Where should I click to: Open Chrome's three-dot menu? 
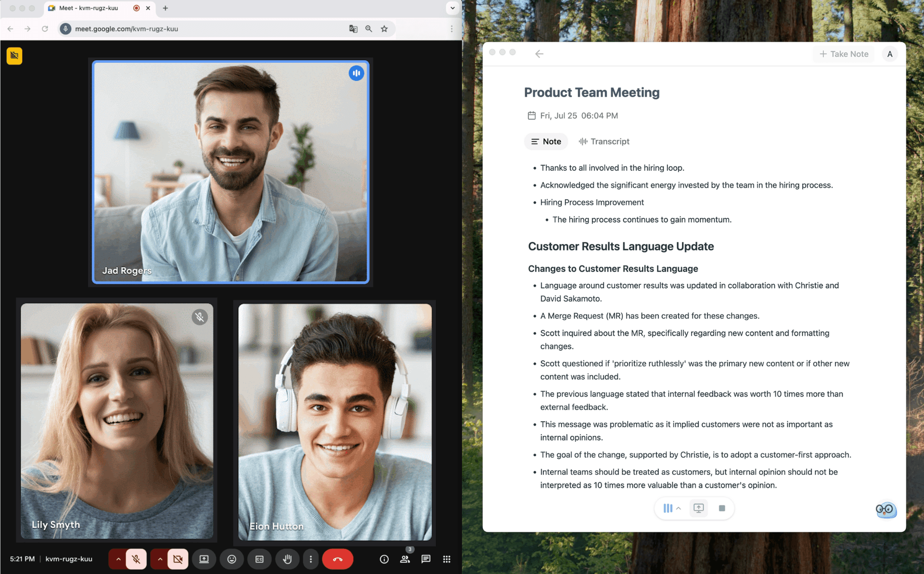coord(451,29)
